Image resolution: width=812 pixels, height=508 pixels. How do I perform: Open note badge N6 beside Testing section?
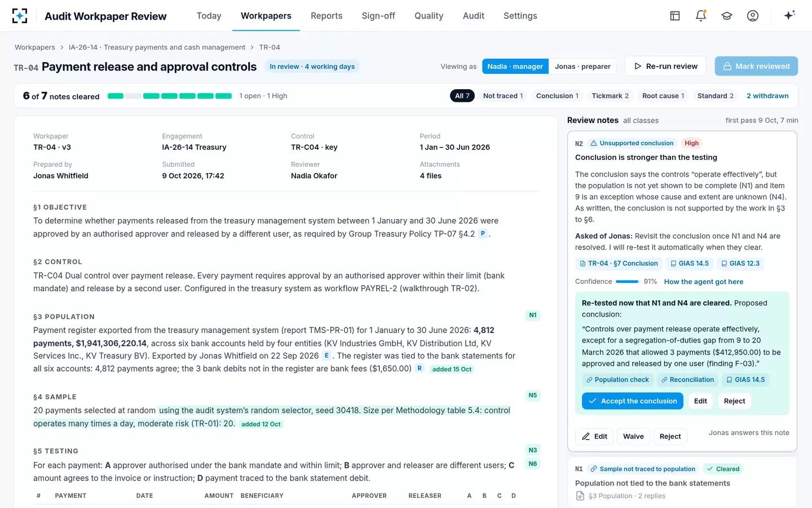pos(533,463)
